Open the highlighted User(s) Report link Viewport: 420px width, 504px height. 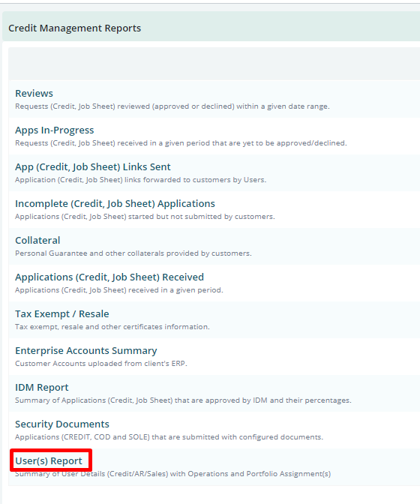pos(49,461)
